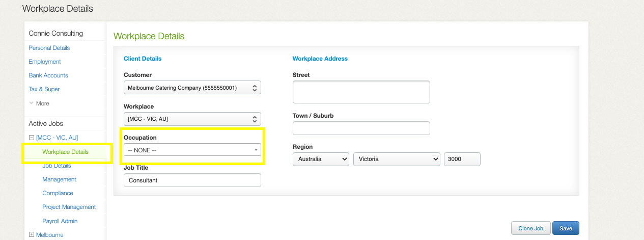The height and width of the screenshot is (240, 644).
Task: Click the Clone Job button
Action: (531, 228)
